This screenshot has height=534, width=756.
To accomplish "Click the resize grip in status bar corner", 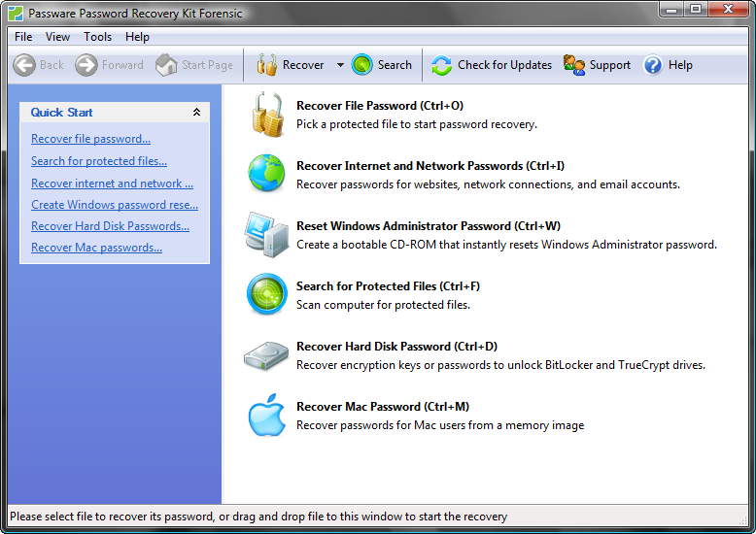I will (743, 520).
